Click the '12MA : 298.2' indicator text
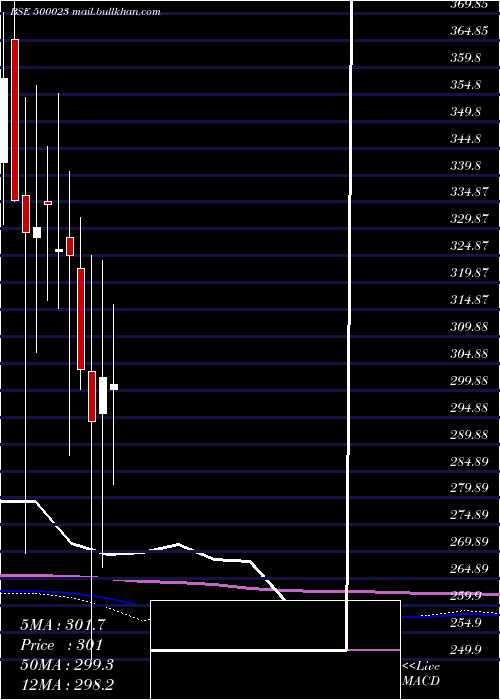 click(x=67, y=685)
